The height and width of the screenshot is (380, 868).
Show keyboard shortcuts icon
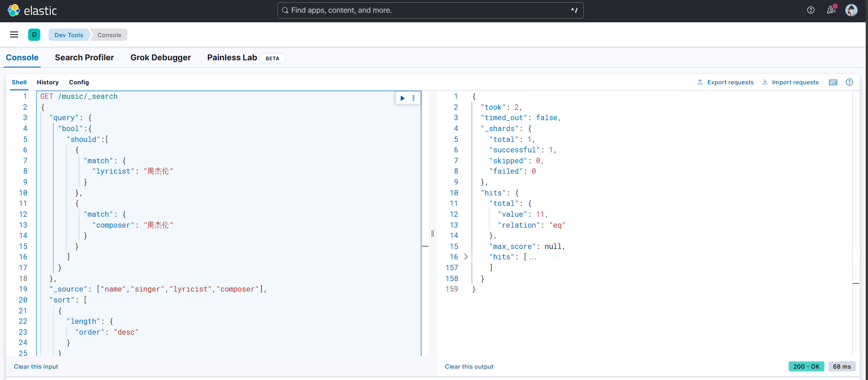coord(833,82)
